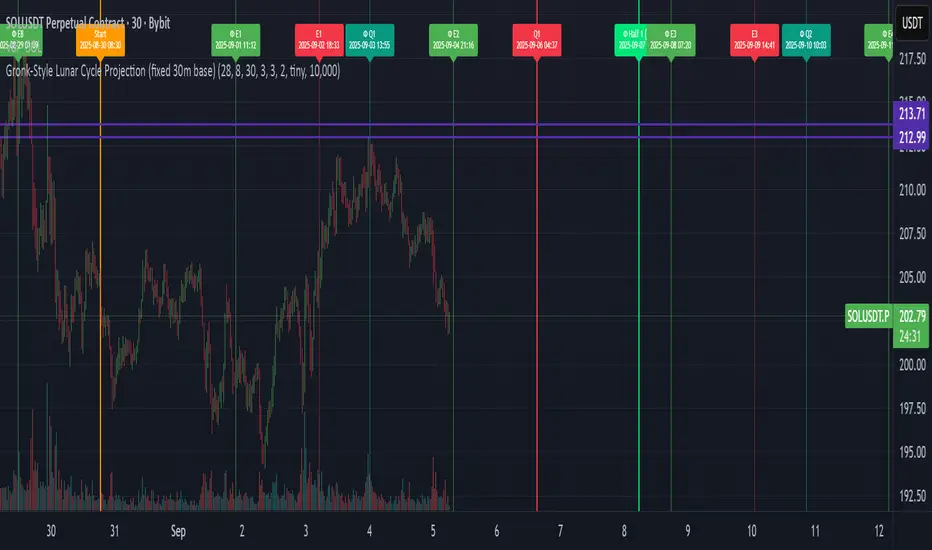Click the 210.00 level on the price scale
932x550 pixels.
[909, 190]
